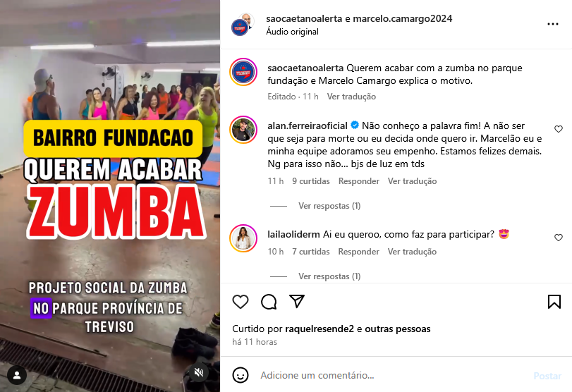Reply to alan.ferreiraoficial's comment
Image resolution: width=572 pixels, height=392 pixels.
pyautogui.click(x=358, y=181)
